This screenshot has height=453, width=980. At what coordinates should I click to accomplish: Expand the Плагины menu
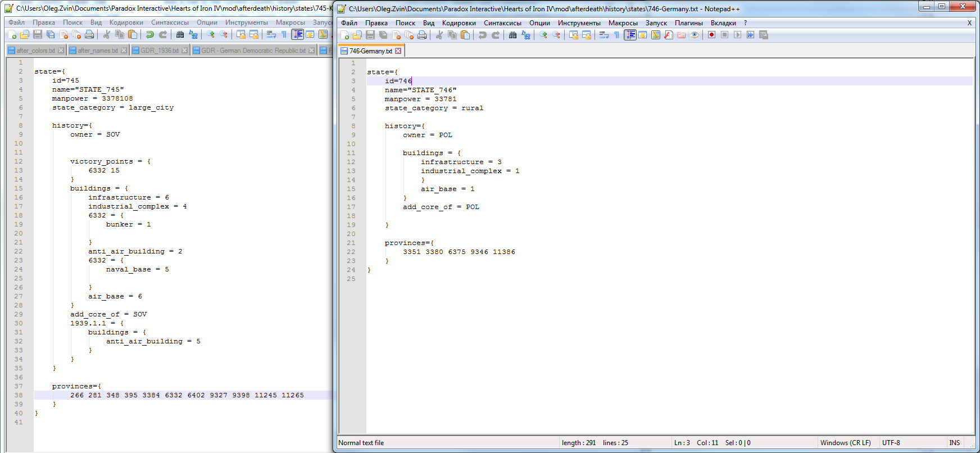688,23
